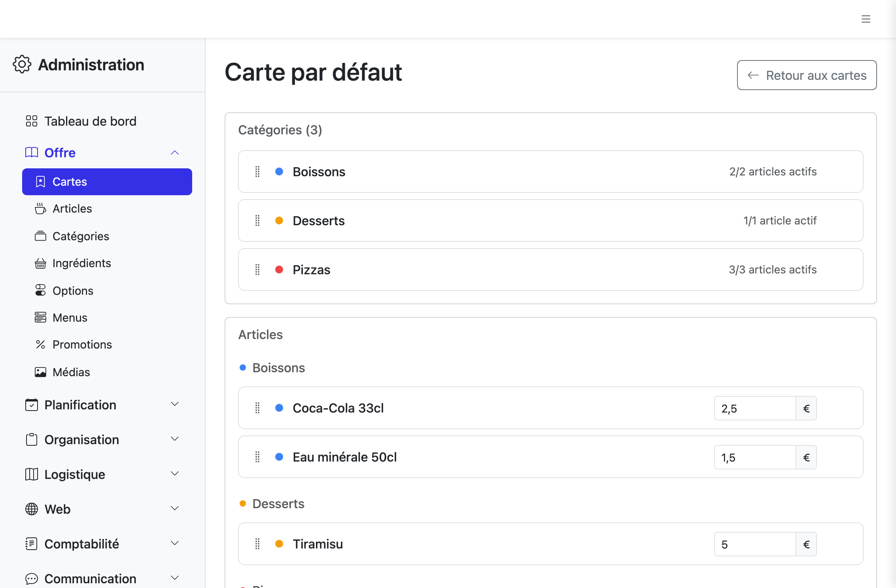The width and height of the screenshot is (896, 588).
Task: Click the Boissons category name
Action: tap(319, 171)
